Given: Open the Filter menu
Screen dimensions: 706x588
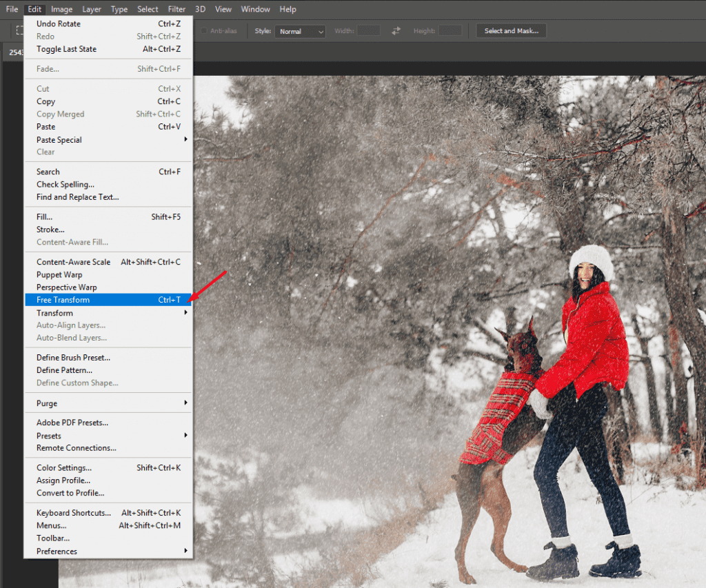Looking at the screenshot, I should click(176, 9).
